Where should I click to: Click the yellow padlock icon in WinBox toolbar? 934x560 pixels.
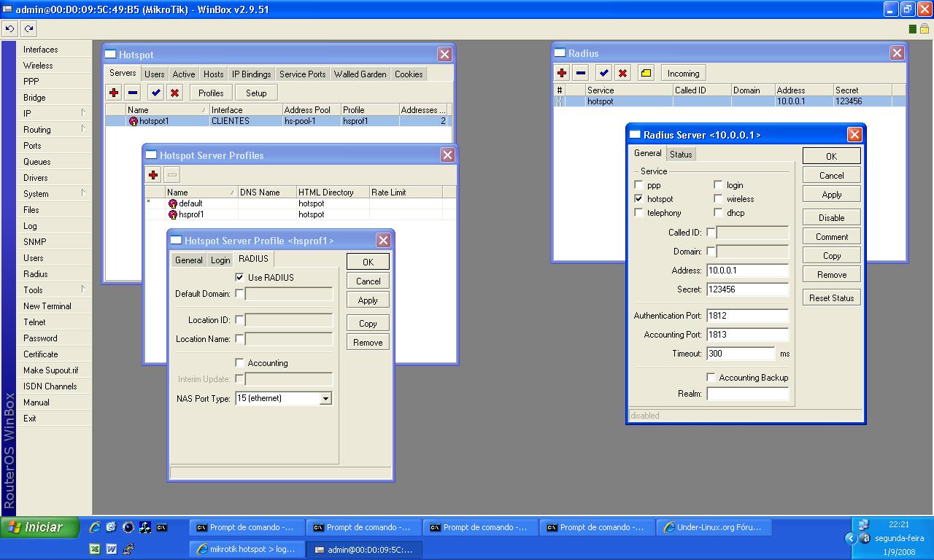click(x=924, y=28)
